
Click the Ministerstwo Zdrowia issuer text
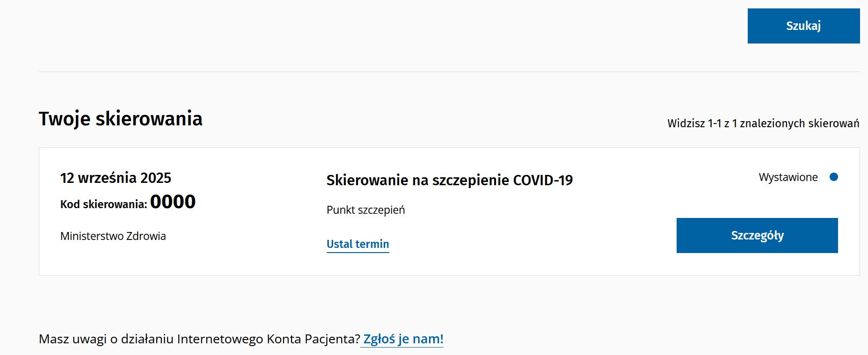pos(113,236)
